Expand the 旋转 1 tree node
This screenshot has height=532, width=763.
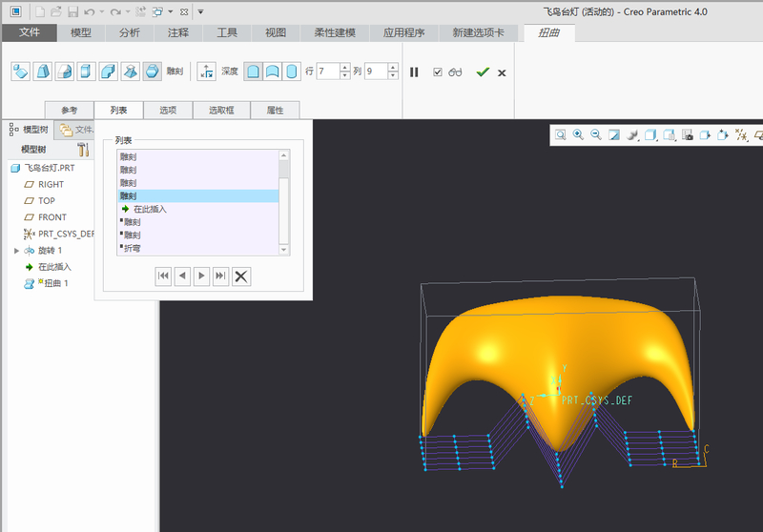click(16, 251)
